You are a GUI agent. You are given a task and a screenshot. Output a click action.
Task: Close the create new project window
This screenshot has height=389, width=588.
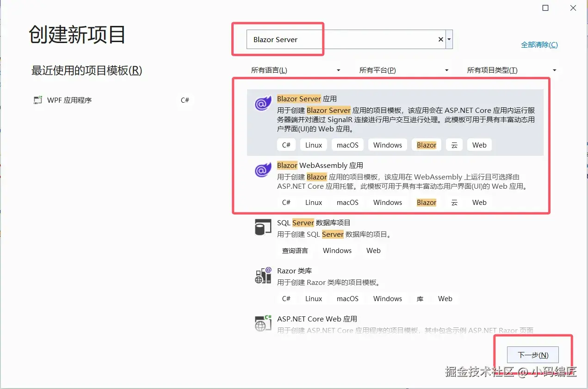[x=573, y=8]
